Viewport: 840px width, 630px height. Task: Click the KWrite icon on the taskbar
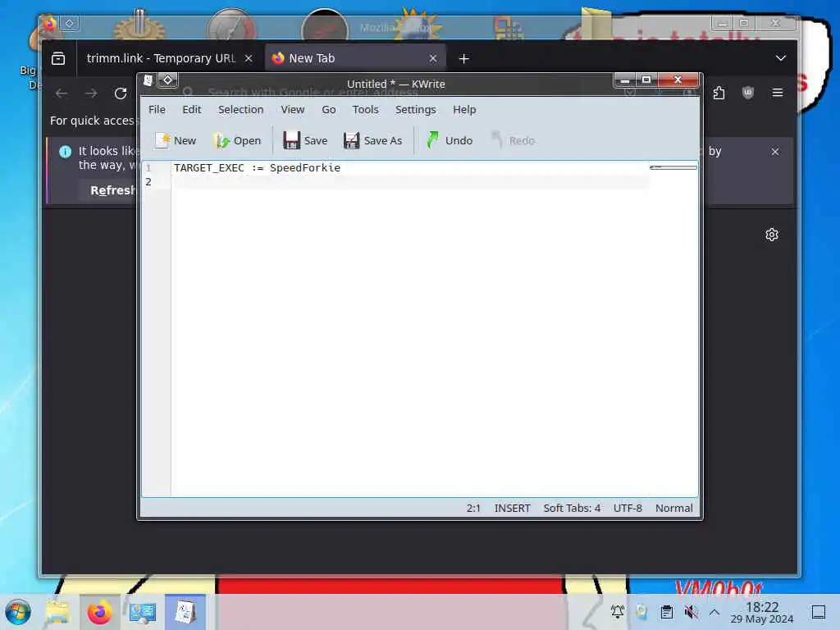(185, 612)
